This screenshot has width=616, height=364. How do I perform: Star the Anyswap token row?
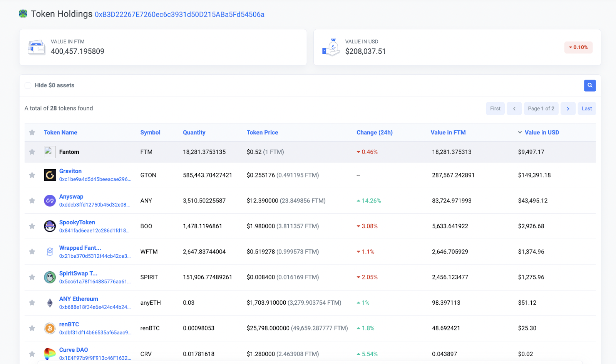click(x=32, y=200)
